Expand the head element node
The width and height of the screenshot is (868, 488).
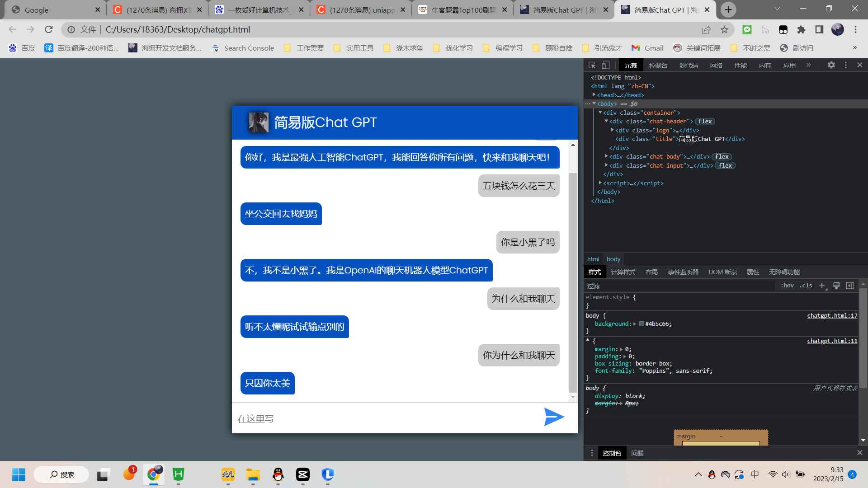(x=594, y=95)
